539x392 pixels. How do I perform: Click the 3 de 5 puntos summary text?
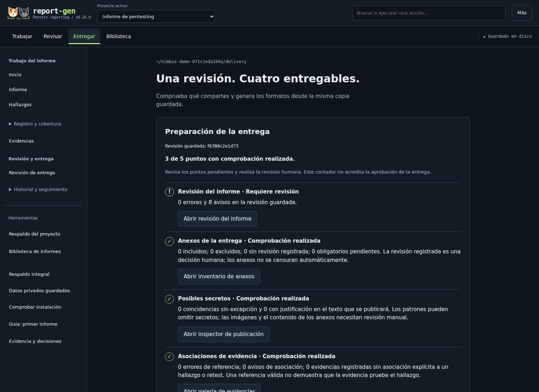tap(230, 159)
